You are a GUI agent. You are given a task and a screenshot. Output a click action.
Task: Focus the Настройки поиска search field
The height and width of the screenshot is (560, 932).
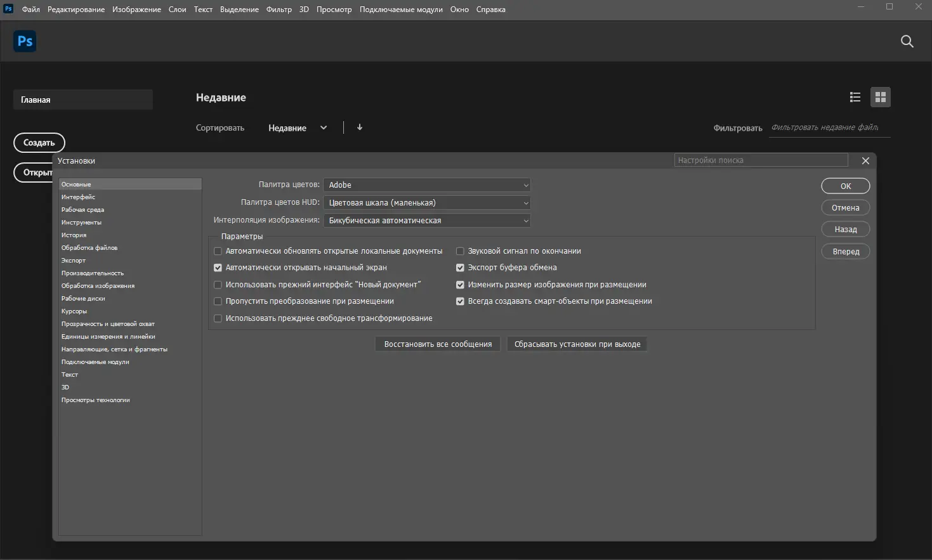[x=761, y=160]
